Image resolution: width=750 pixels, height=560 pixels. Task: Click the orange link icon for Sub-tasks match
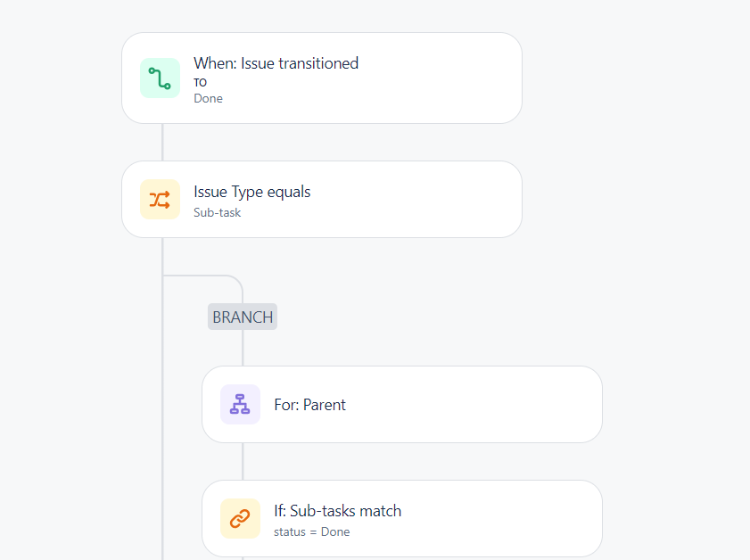240,518
